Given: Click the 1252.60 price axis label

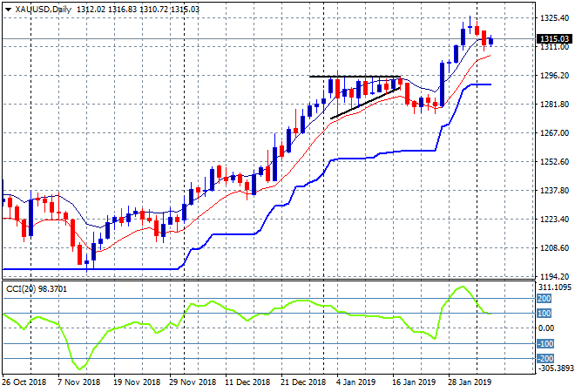Looking at the screenshot, I should coord(554,162).
